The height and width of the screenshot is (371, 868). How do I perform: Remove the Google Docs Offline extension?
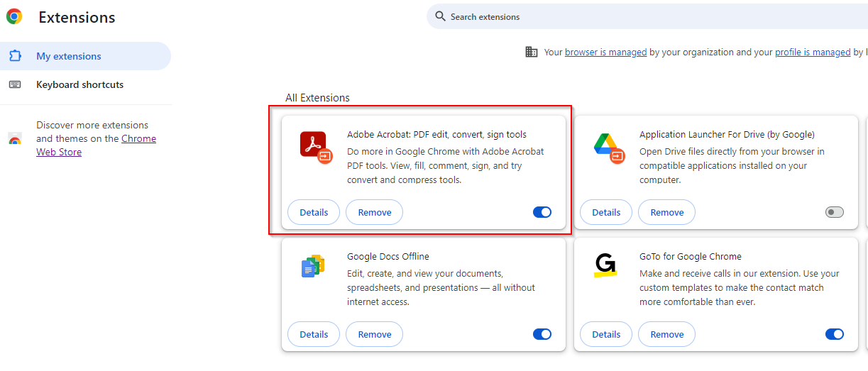(x=374, y=334)
